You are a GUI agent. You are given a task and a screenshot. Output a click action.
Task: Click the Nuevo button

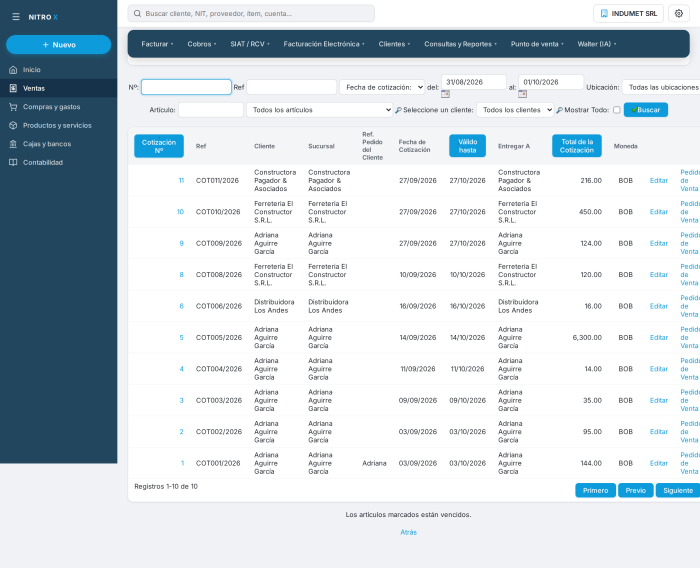[58, 45]
